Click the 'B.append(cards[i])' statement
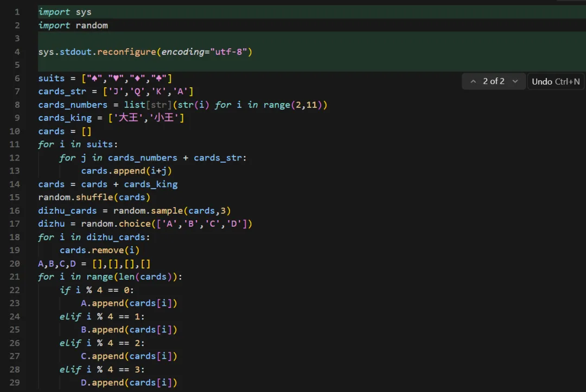 point(129,330)
